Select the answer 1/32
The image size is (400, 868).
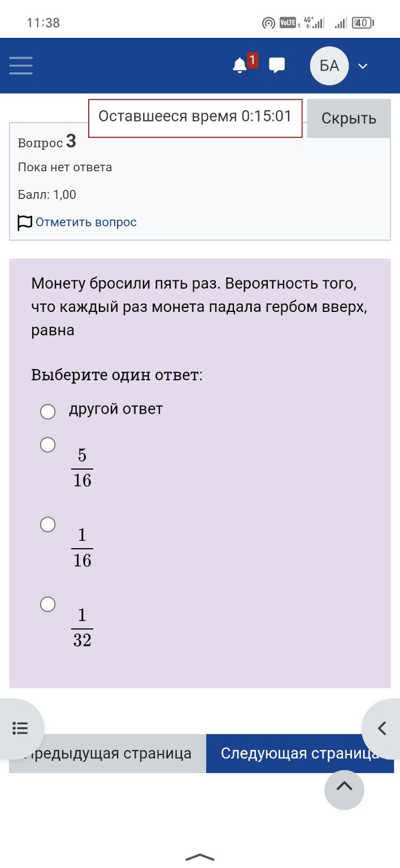click(47, 604)
